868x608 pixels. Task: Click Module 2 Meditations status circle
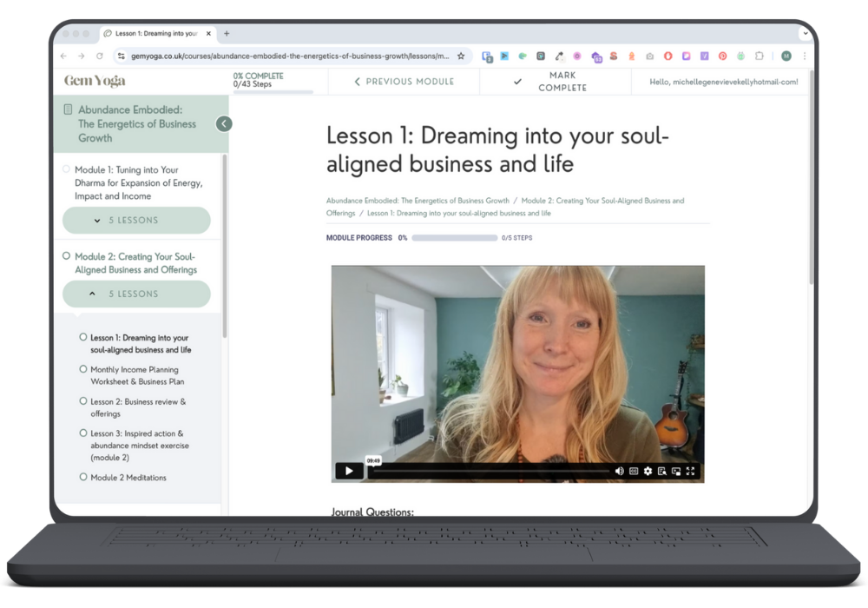click(x=83, y=477)
